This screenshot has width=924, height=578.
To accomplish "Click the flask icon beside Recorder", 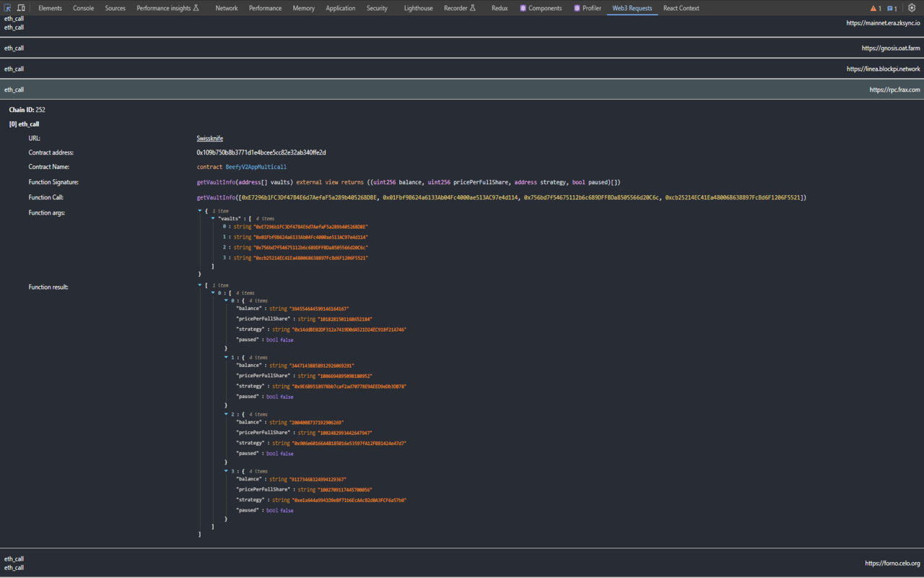I will tap(473, 9).
